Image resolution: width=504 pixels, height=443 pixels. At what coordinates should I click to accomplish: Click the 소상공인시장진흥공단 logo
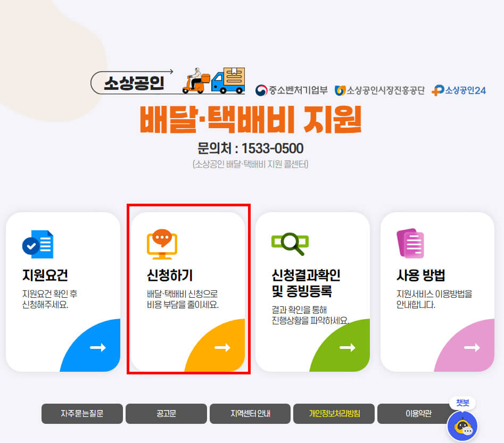tap(379, 90)
